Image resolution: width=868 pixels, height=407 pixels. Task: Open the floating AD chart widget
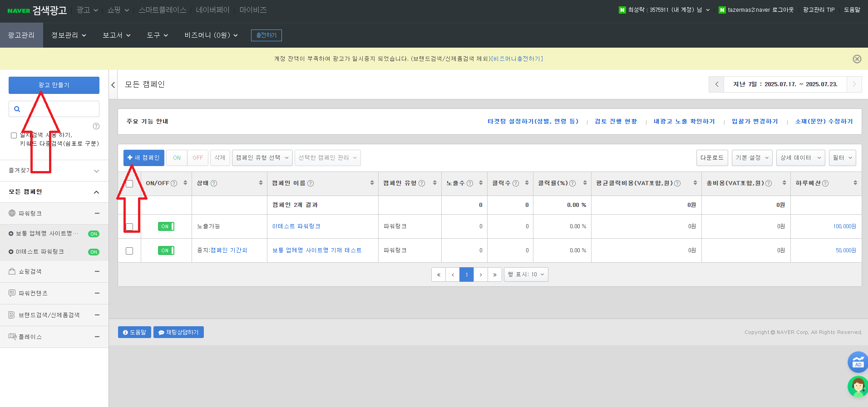(x=858, y=362)
